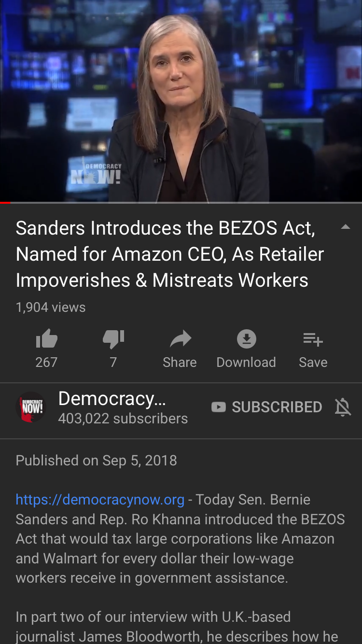Open the democracynow.org link

100,499
